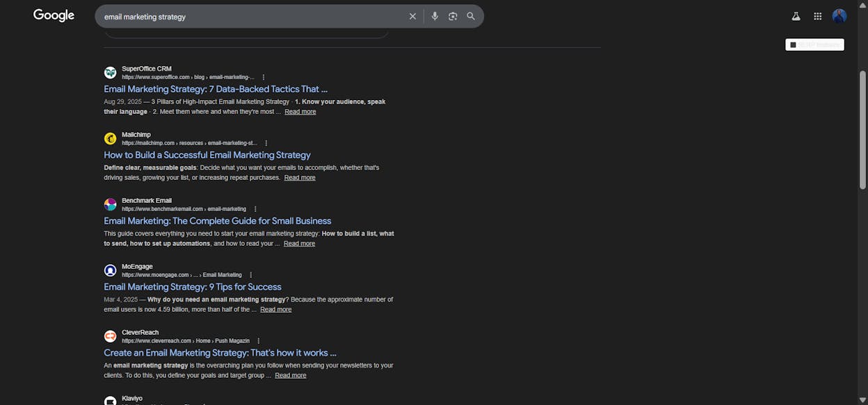Click the 'Mailchimp' site name
Image resolution: width=868 pixels, height=405 pixels.
tap(136, 135)
